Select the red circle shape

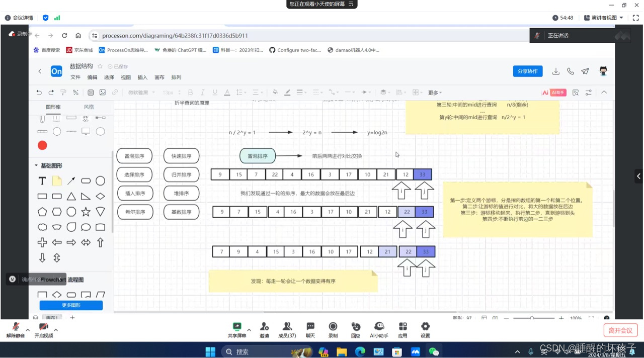[42, 145]
